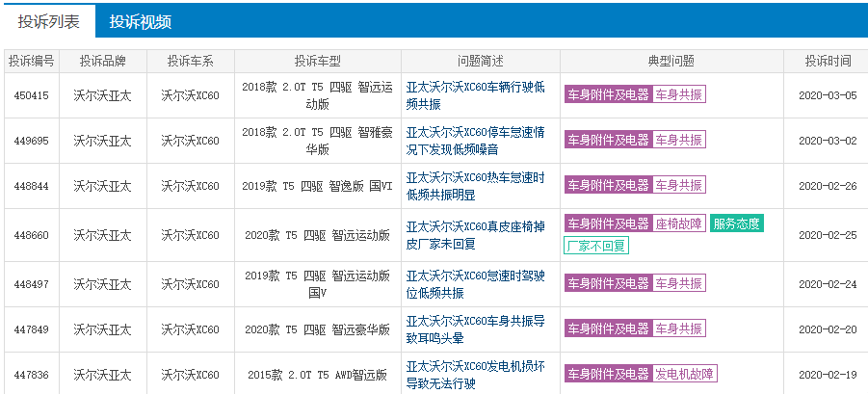Click 沃尔沃XC60 series in row 447836
This screenshot has height=394, width=868.
(191, 375)
